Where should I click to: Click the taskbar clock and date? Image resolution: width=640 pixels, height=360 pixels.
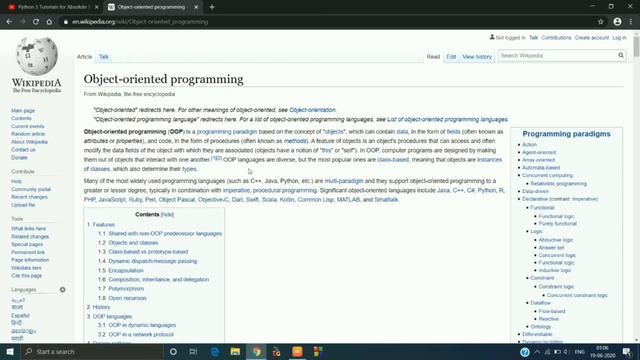point(602,351)
